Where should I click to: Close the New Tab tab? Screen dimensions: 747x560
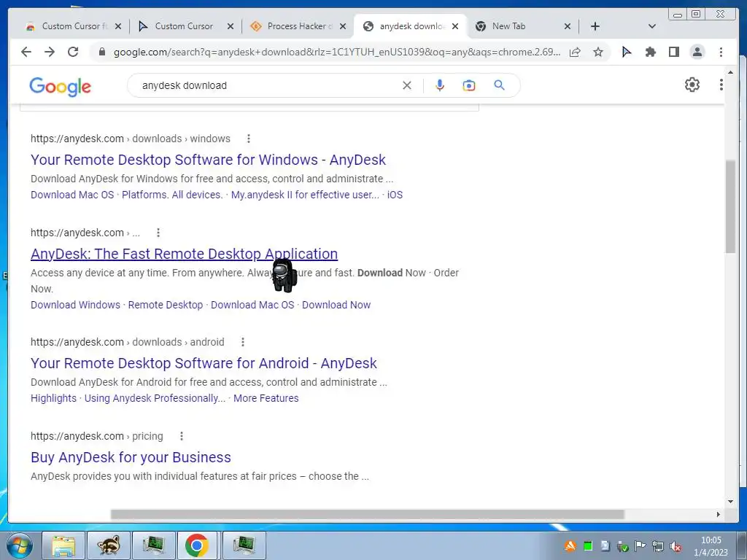568,26
